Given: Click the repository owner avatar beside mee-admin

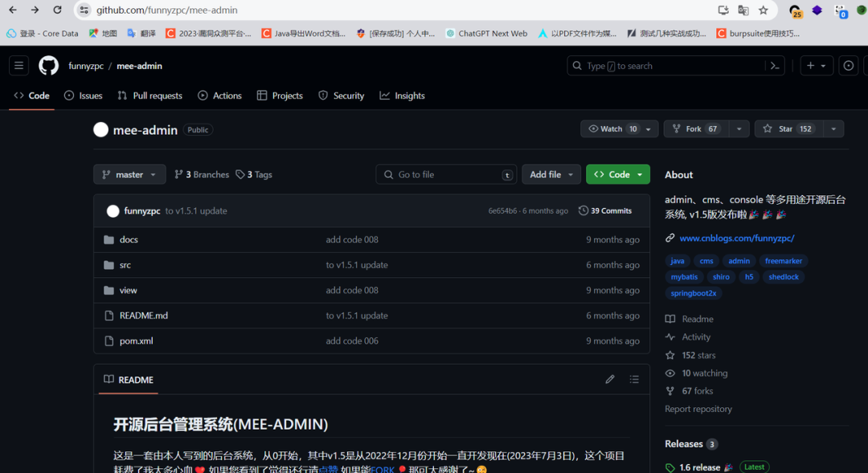Looking at the screenshot, I should (100, 129).
